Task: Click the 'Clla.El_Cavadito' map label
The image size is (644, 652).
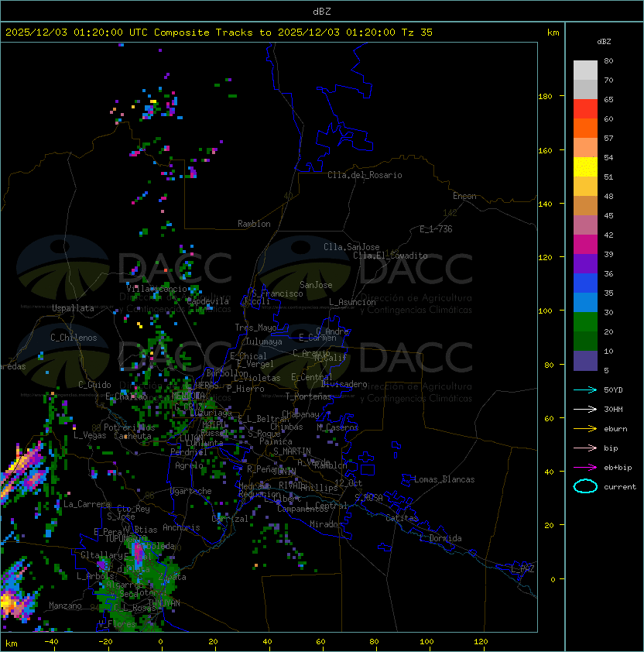Action: pos(390,256)
